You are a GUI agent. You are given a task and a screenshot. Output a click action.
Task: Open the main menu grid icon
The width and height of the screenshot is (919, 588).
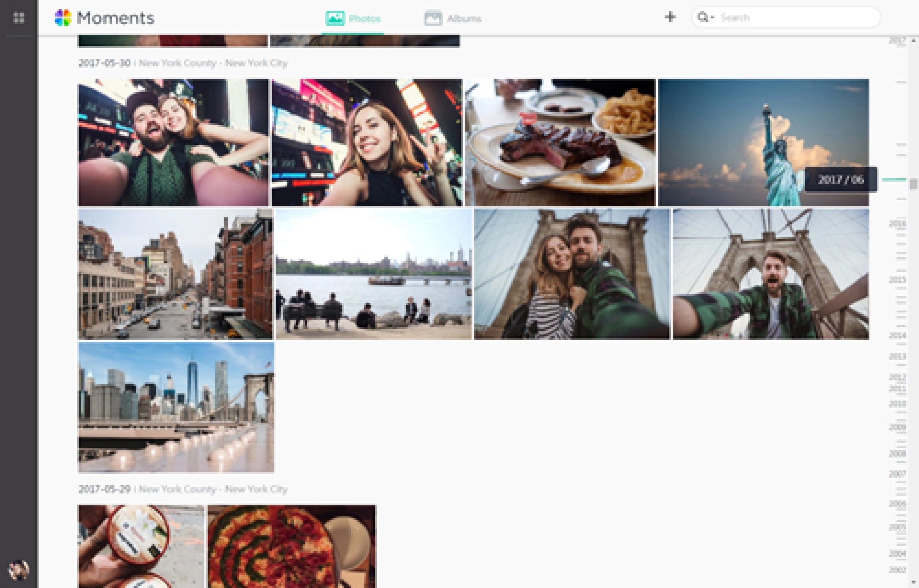coord(18,17)
